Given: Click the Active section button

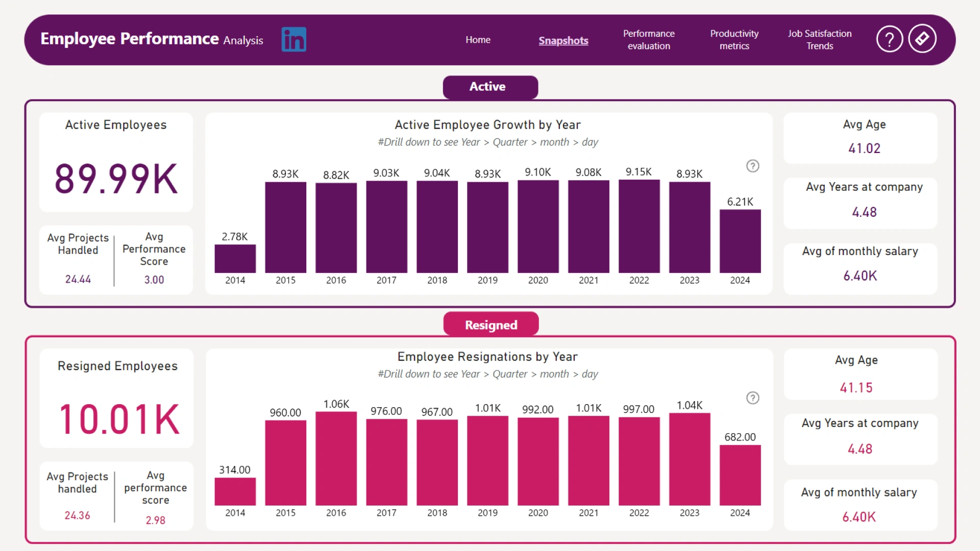Looking at the screenshot, I should (490, 87).
